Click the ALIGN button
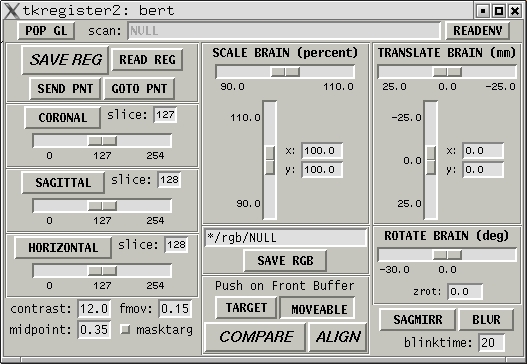 [x=338, y=337]
